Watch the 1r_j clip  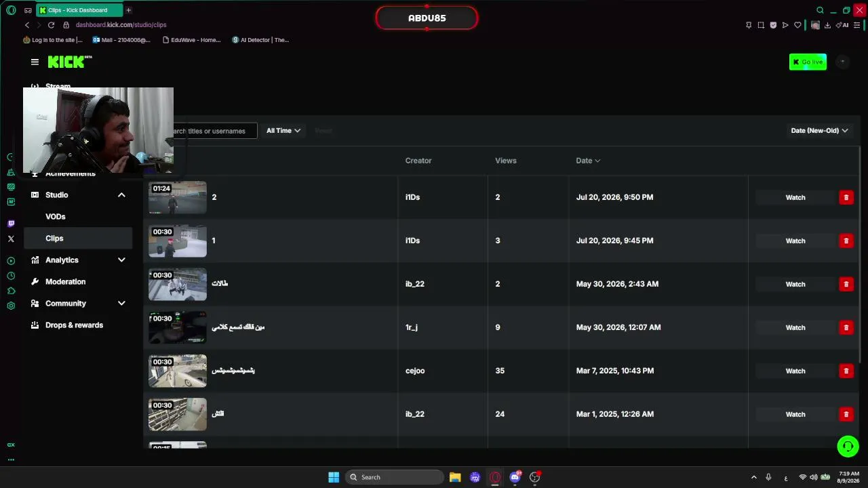795,327
